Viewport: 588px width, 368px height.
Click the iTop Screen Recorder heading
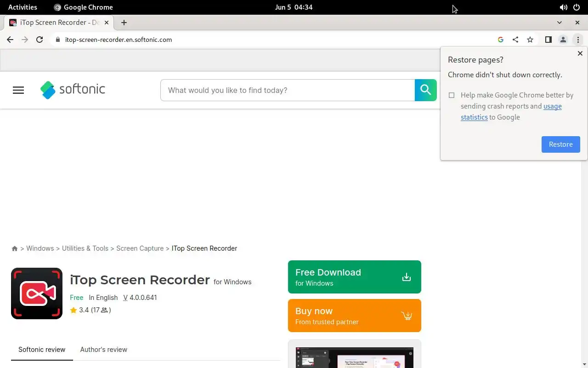(x=140, y=280)
